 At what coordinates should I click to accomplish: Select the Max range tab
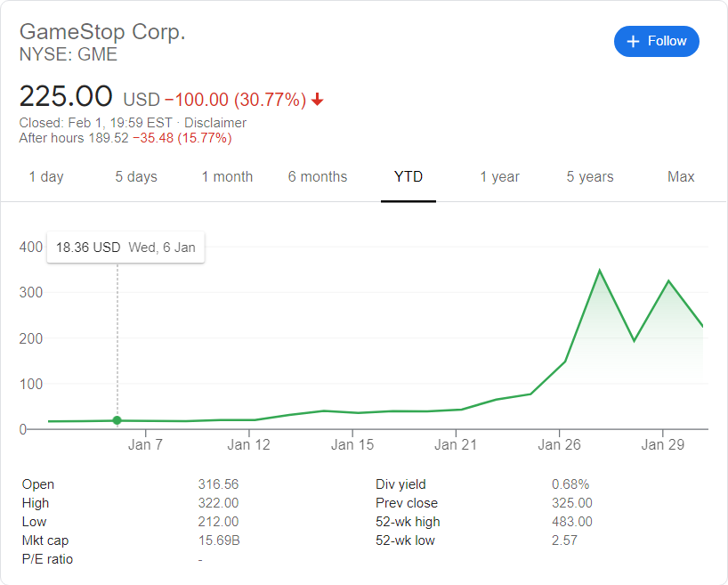(681, 176)
